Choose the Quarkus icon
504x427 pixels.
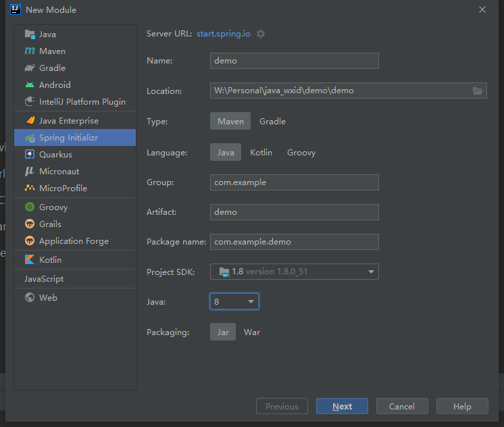coord(30,154)
